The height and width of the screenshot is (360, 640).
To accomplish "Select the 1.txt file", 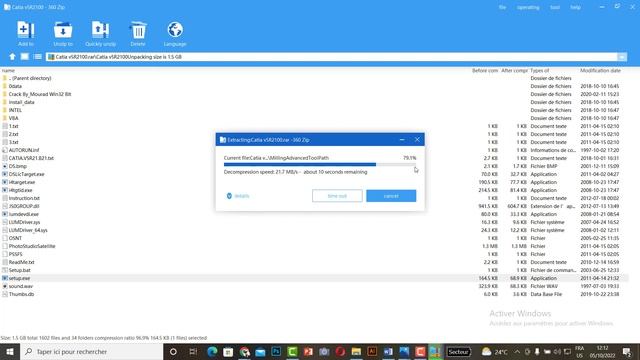I will pyautogui.click(x=11, y=126).
